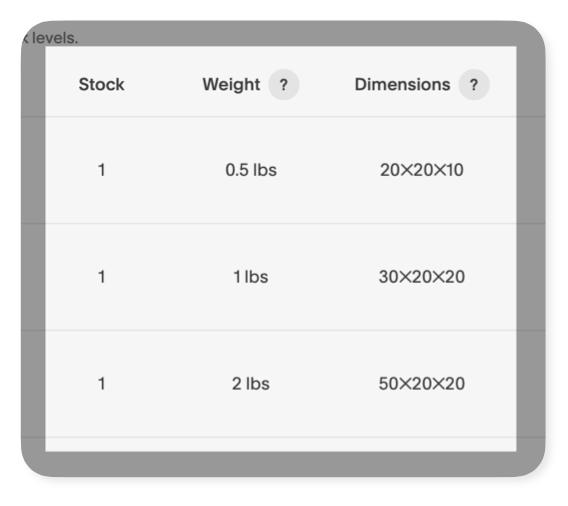Edit the 20×20×10 dimensions cell
The image size is (568, 506).
[422, 170]
